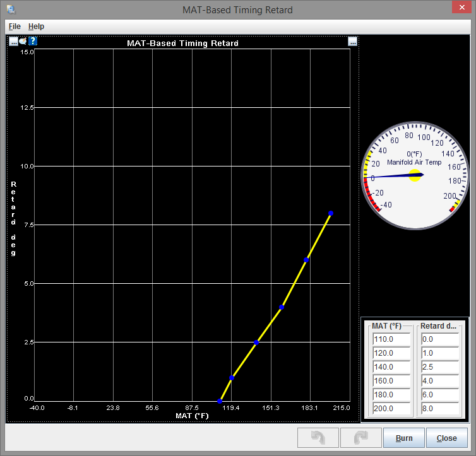
Task: Click the Retard field containing 2.5
Action: click(x=439, y=367)
